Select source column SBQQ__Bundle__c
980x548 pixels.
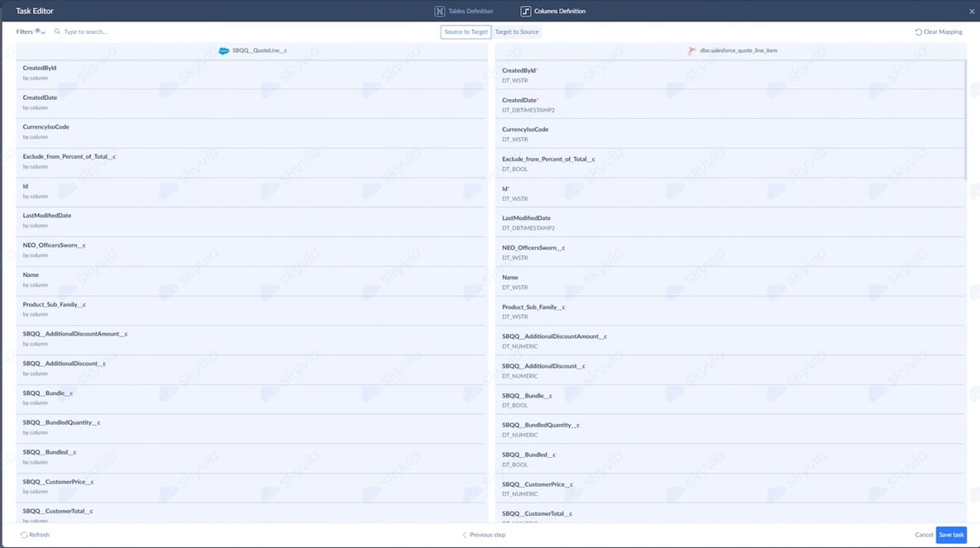251,398
